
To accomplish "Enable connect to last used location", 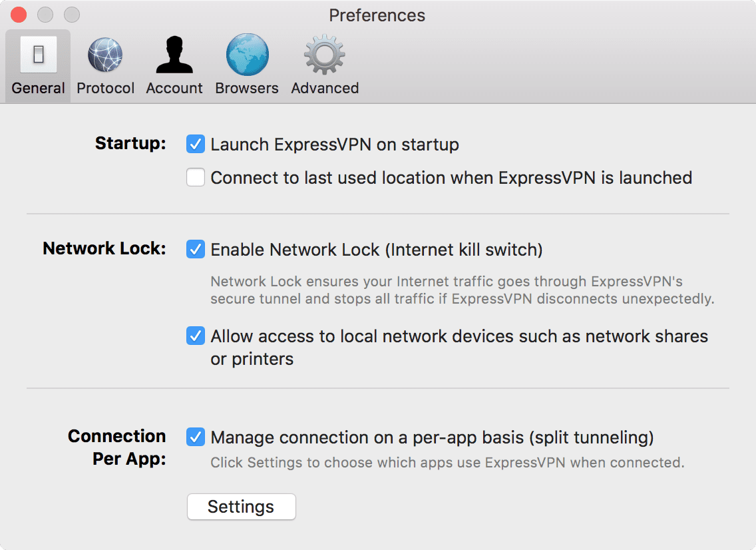I will tap(195, 178).
